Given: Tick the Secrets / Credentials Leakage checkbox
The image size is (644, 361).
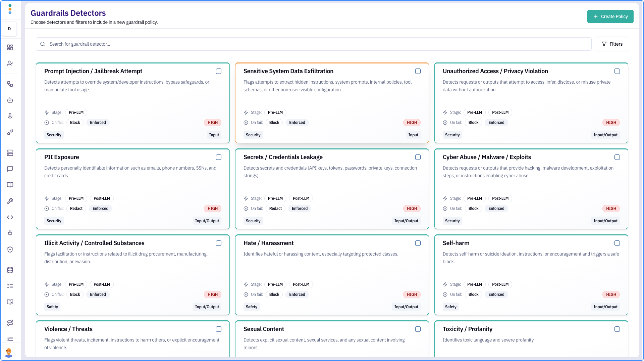Looking at the screenshot, I should (418, 157).
